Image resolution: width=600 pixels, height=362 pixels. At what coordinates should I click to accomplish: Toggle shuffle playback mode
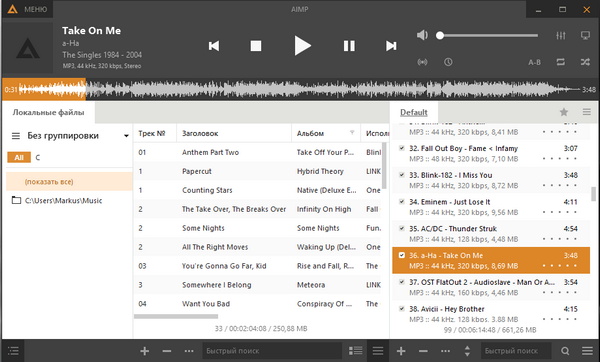coord(585,62)
